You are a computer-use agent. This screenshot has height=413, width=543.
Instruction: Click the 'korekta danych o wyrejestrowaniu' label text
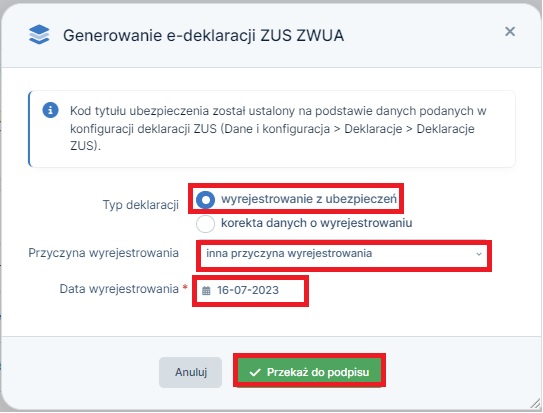click(x=317, y=223)
